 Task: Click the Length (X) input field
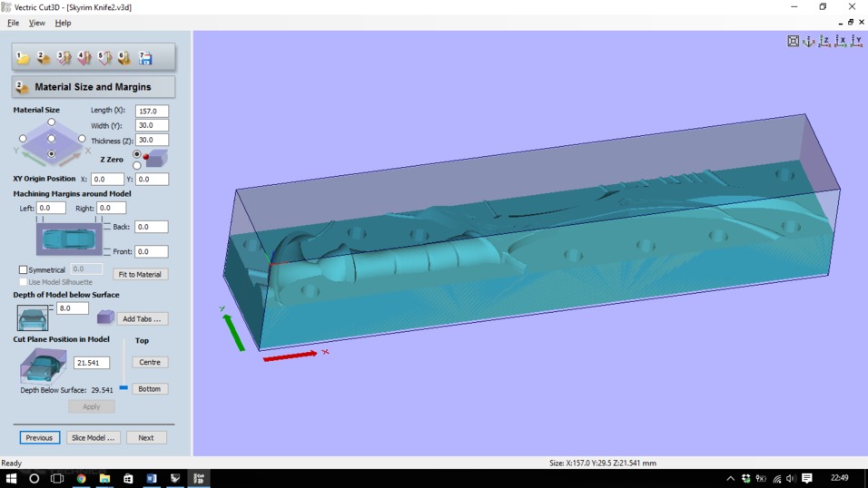[x=152, y=111]
